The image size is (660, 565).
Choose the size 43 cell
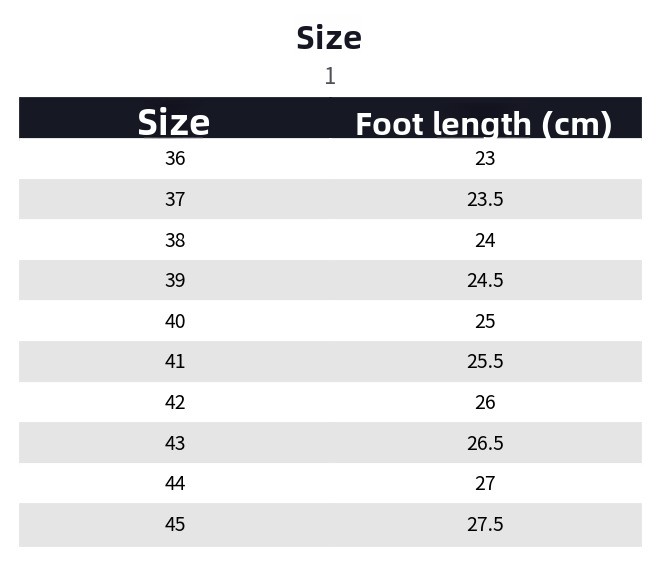coord(175,443)
